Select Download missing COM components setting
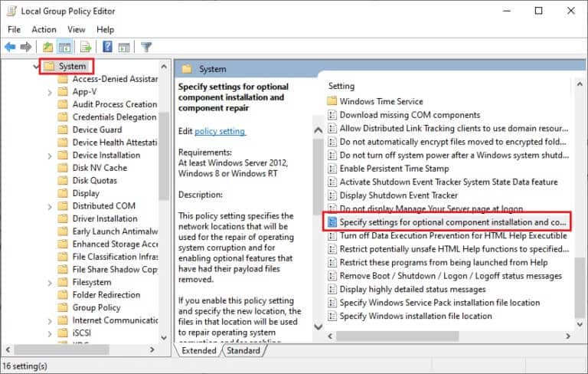The width and height of the screenshot is (588, 374). tap(404, 115)
